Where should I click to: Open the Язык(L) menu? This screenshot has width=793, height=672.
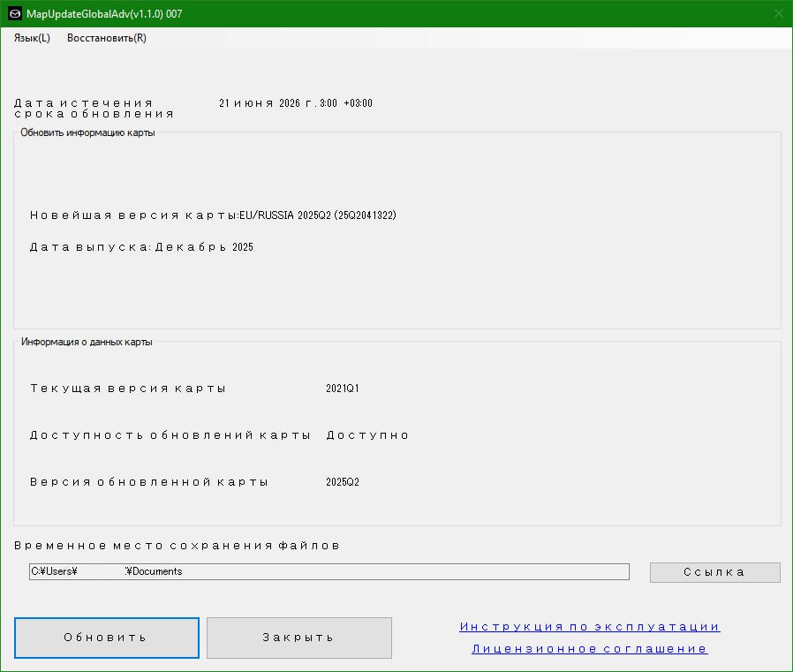click(x=32, y=38)
